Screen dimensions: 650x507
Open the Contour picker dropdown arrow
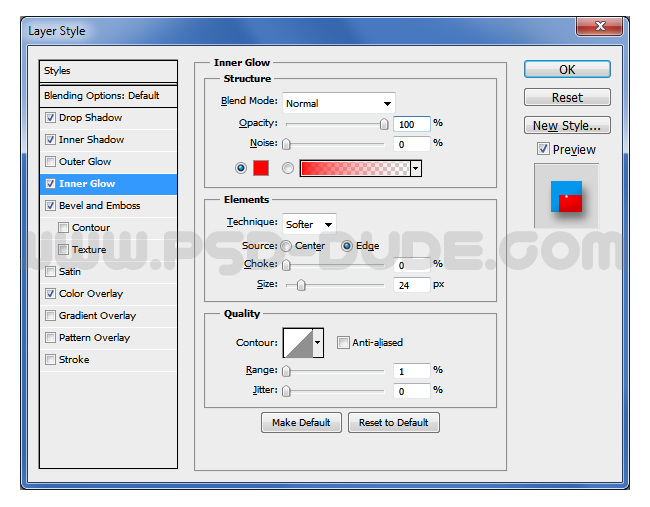click(x=318, y=343)
